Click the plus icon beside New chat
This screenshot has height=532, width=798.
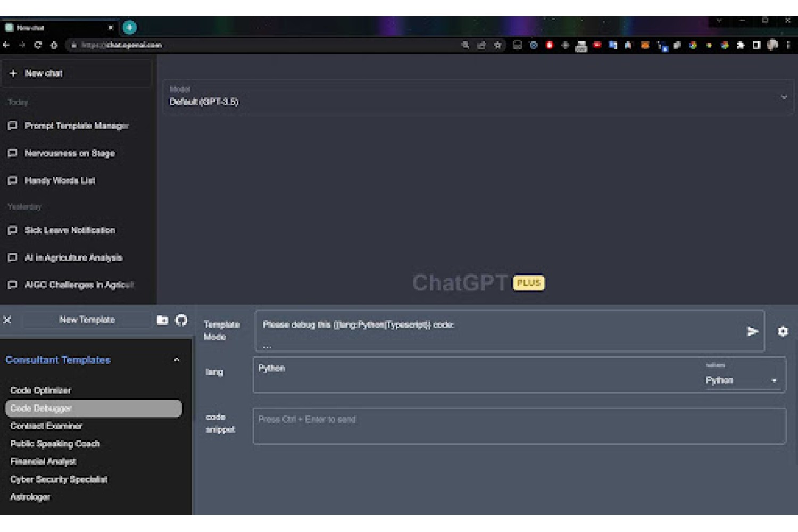tap(13, 73)
